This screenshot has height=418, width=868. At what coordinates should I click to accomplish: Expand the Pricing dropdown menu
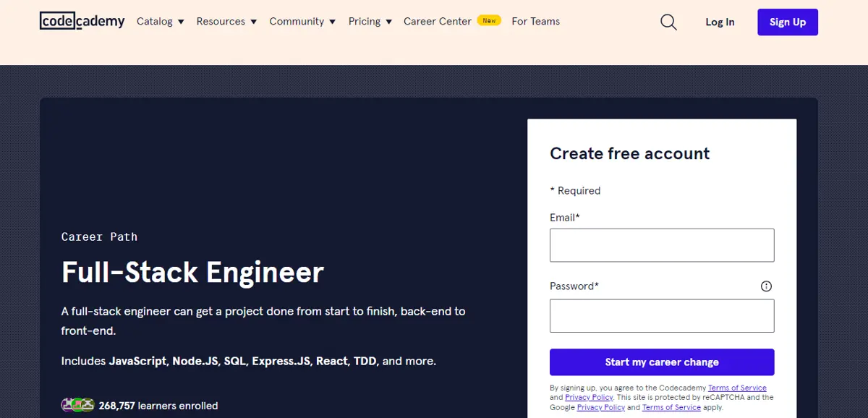(370, 22)
